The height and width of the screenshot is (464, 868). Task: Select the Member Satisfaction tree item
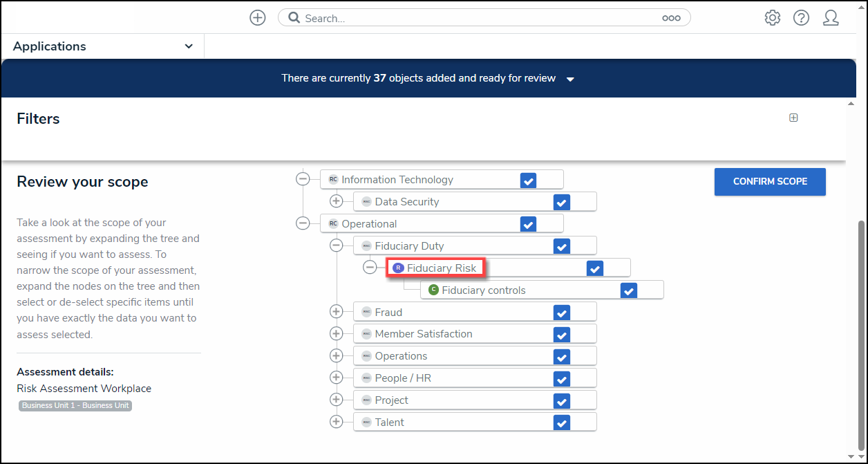tap(424, 334)
